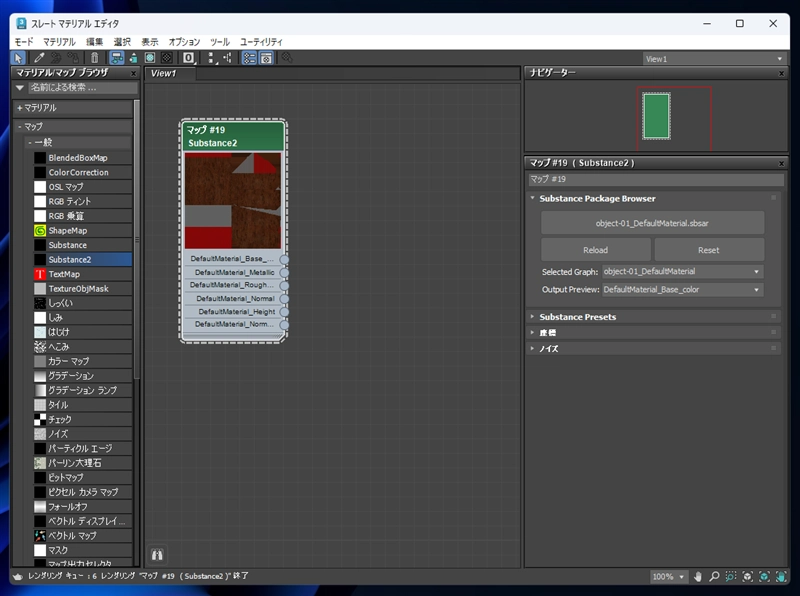The width and height of the screenshot is (800, 596).
Task: Pick material from object eyedropper tool
Action: coord(38,59)
